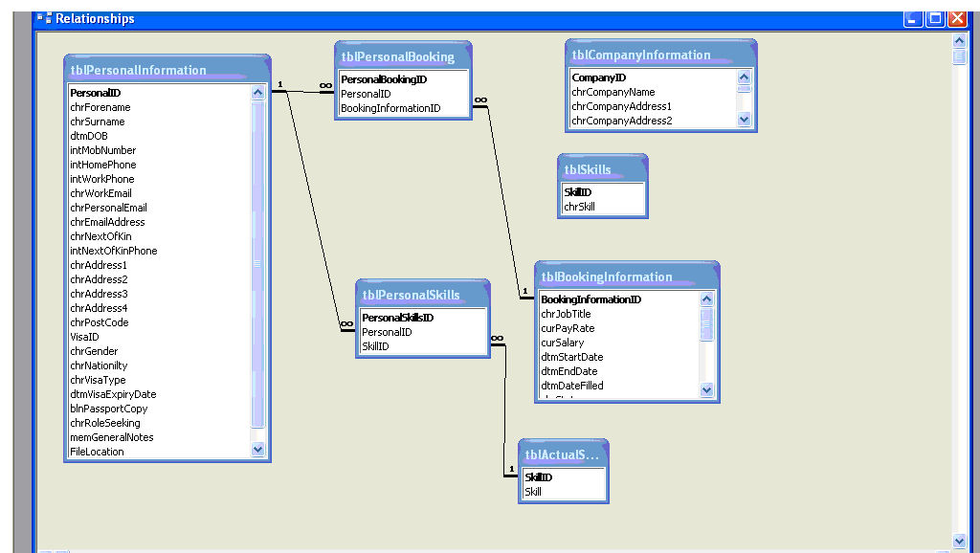Select tblPersonalSkills table title bar
The height and width of the screenshot is (553, 980).
tap(422, 295)
